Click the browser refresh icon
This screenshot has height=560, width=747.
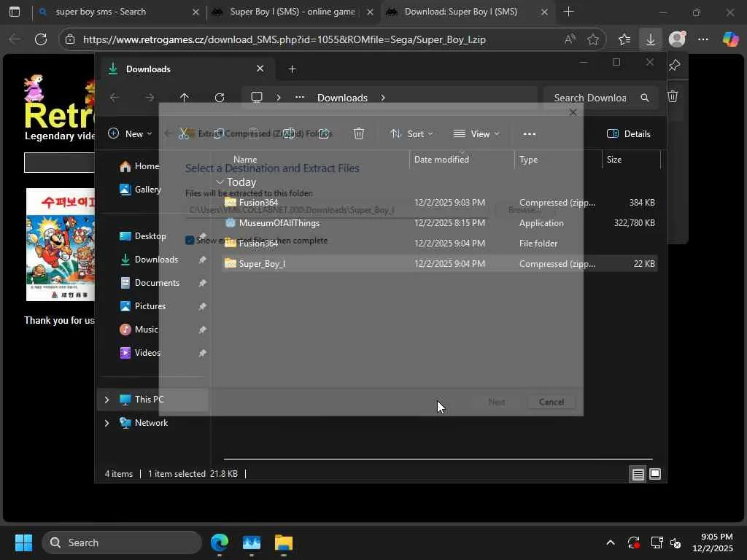[x=41, y=39]
